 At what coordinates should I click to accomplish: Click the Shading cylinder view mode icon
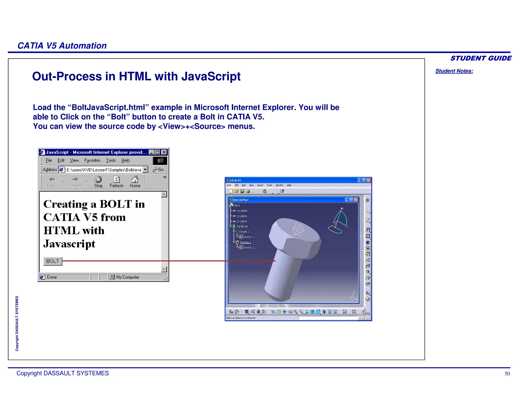(324, 312)
